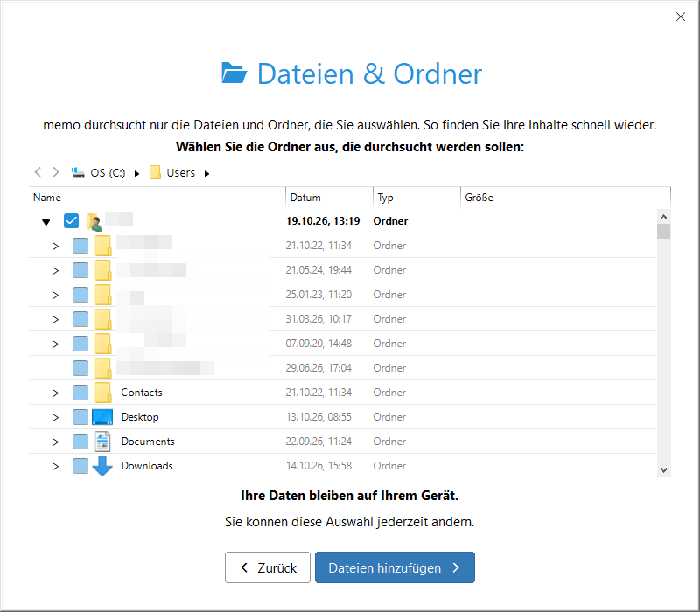The height and width of the screenshot is (612, 700).
Task: Expand the Downloads folder
Action: (55, 467)
